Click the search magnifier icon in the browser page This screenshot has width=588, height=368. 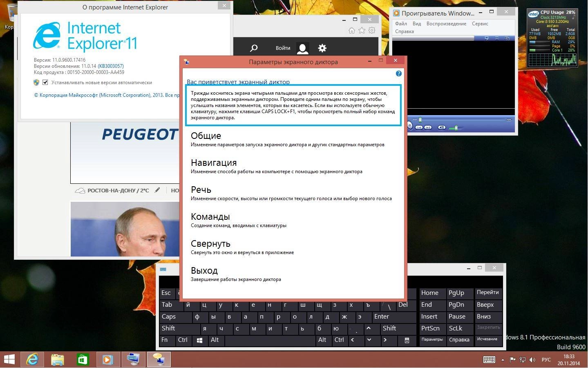(254, 48)
